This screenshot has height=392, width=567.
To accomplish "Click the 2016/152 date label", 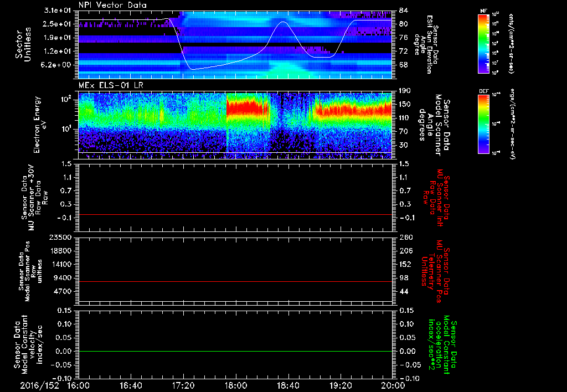I will click(x=39, y=385).
